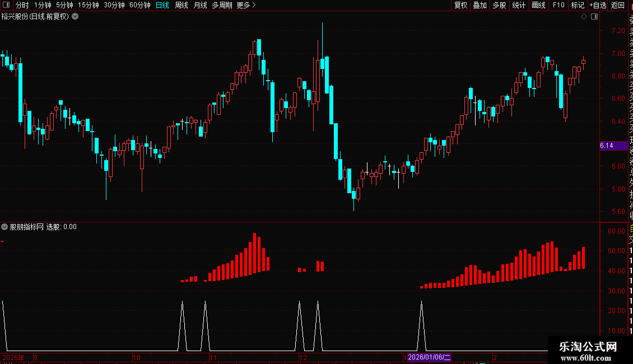The width and height of the screenshot is (633, 364).
Task: Select the 1分钟 period
Action: [43, 5]
